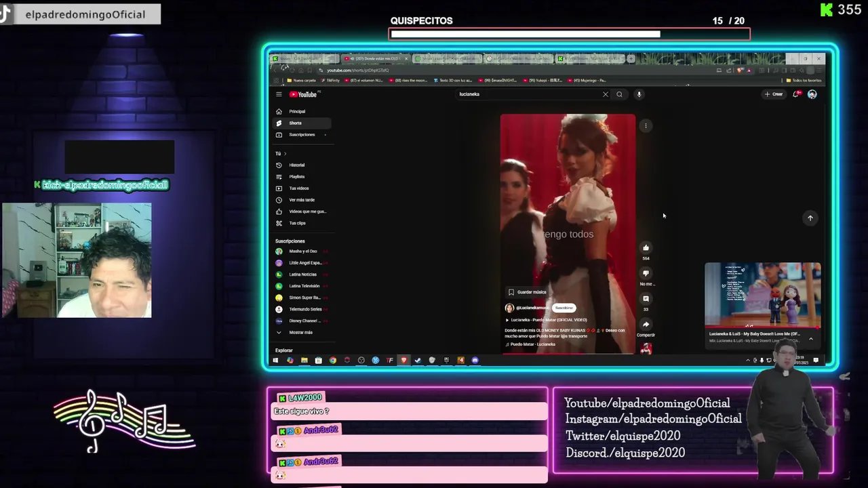Open 'Nueva carpeta' bookmark folder

(x=302, y=80)
